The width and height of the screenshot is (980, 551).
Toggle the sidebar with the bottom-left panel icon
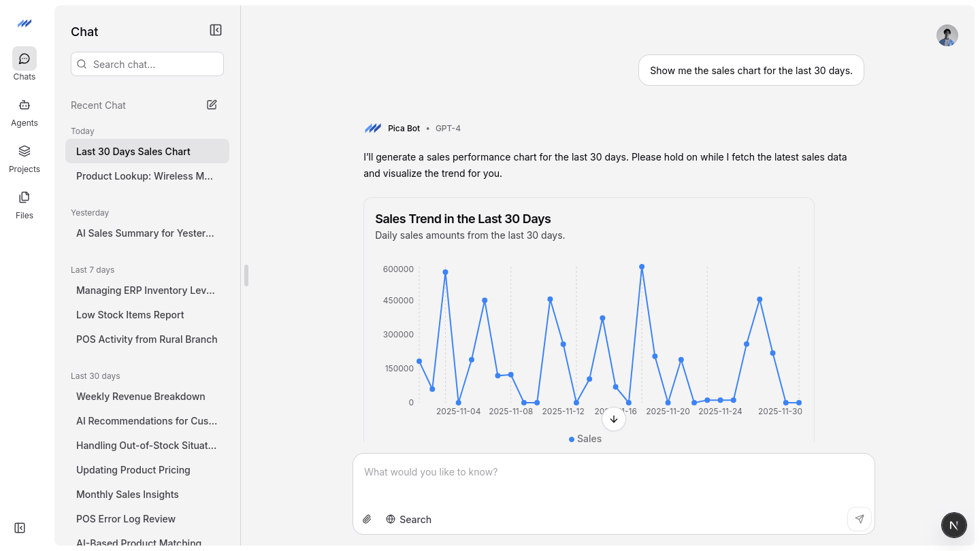20,528
